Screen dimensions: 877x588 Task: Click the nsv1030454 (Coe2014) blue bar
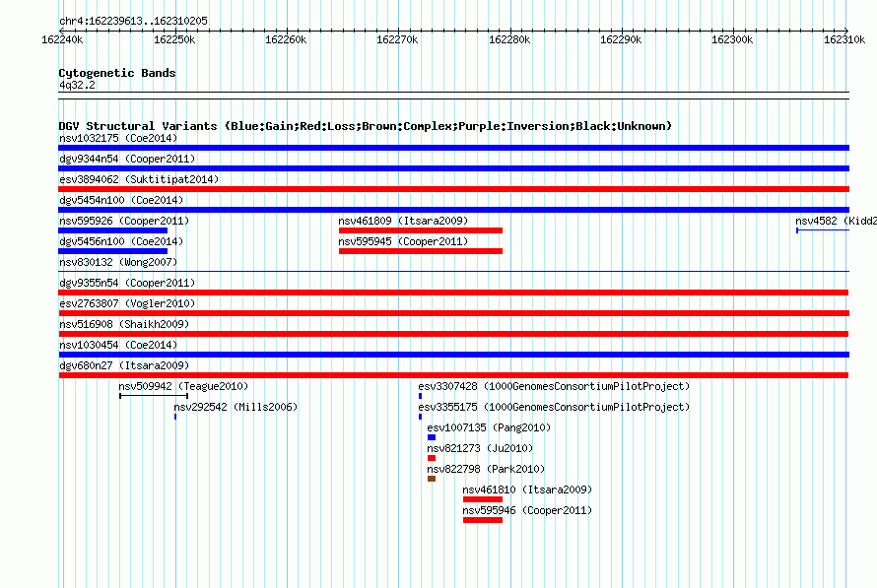[x=453, y=355]
